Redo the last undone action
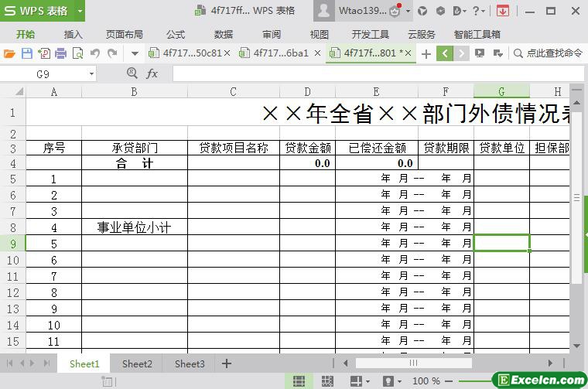The image size is (588, 389). click(x=112, y=53)
